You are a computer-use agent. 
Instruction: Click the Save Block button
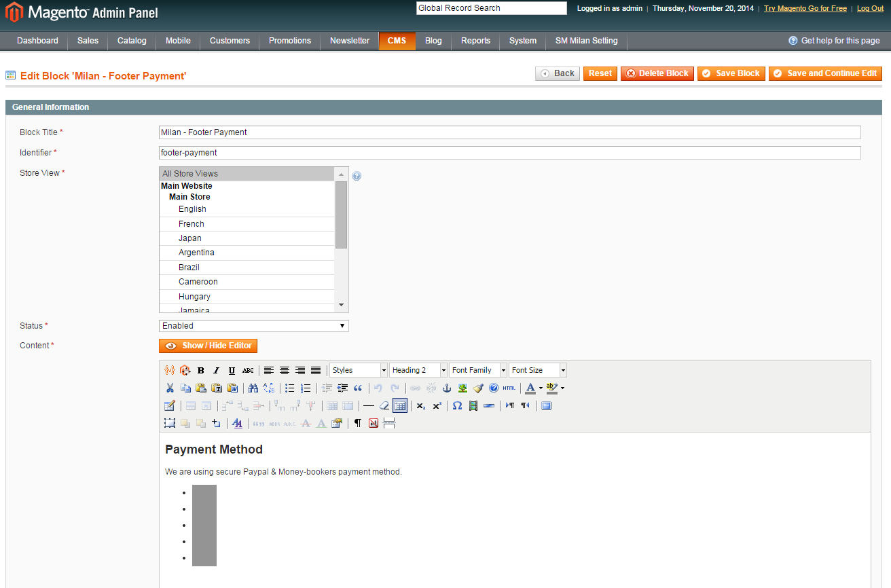point(731,73)
